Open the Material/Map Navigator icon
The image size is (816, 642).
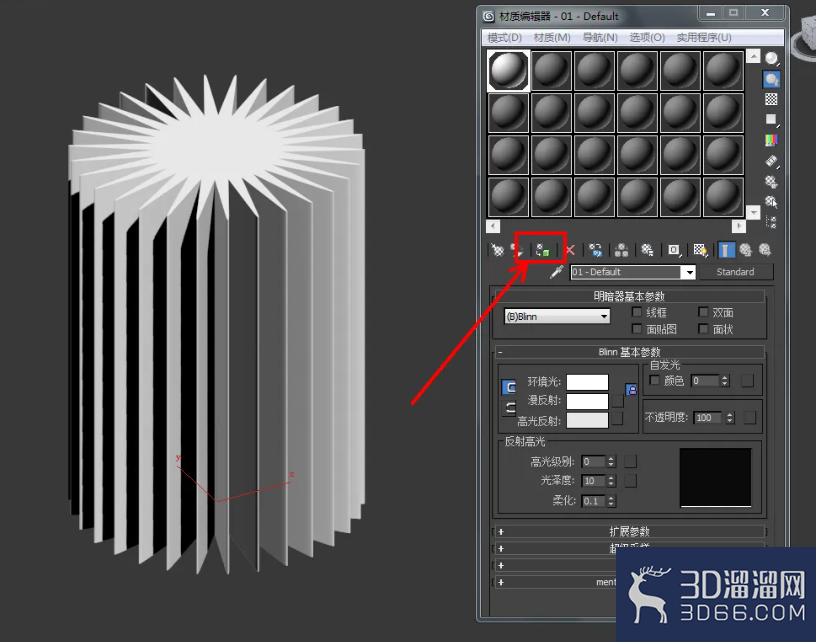tap(771, 222)
